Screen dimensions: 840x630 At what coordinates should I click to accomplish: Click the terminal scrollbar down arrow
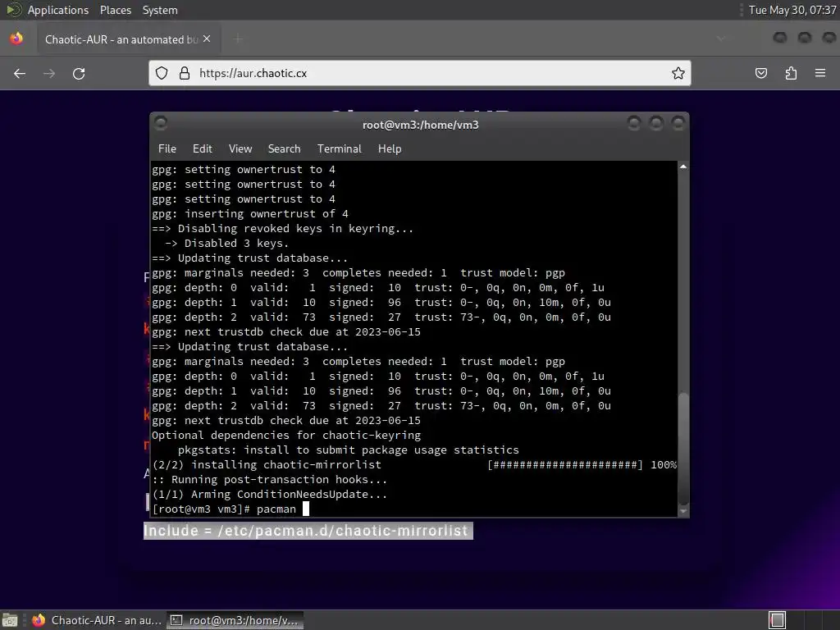tap(683, 512)
